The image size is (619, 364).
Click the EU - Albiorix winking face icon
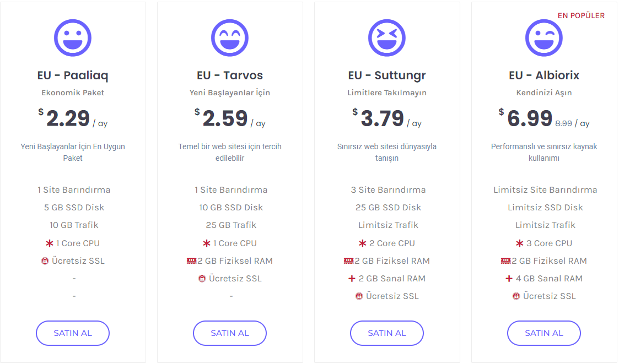544,37
